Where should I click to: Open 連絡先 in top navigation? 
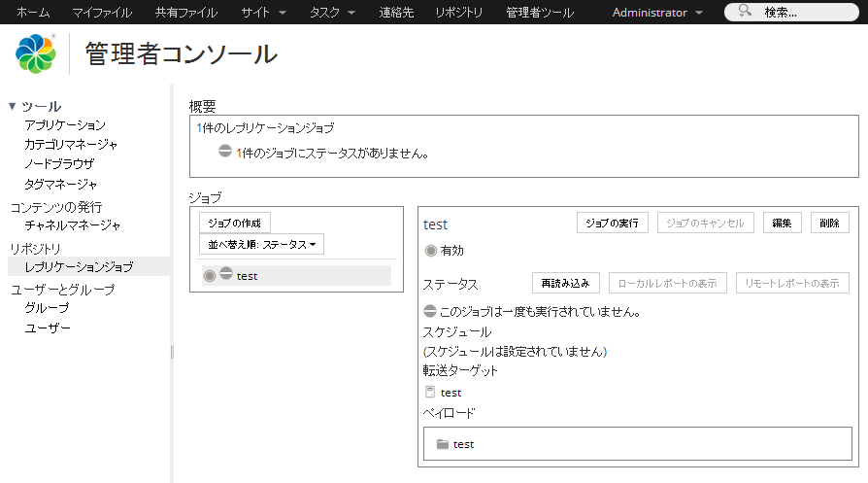click(396, 13)
